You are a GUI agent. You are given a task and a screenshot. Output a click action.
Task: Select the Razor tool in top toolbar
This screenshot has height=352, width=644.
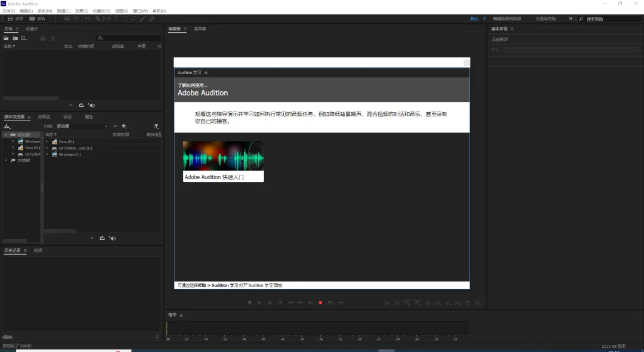(98, 18)
